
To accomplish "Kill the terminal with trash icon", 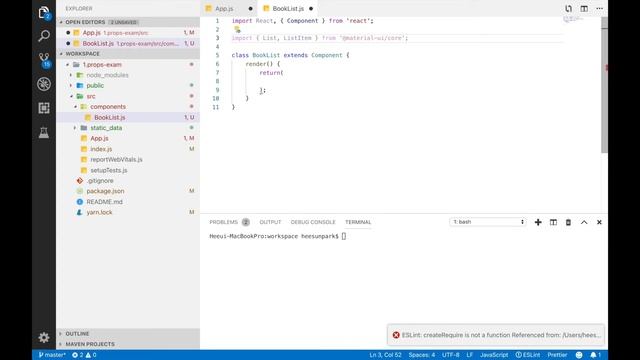I will point(568,222).
